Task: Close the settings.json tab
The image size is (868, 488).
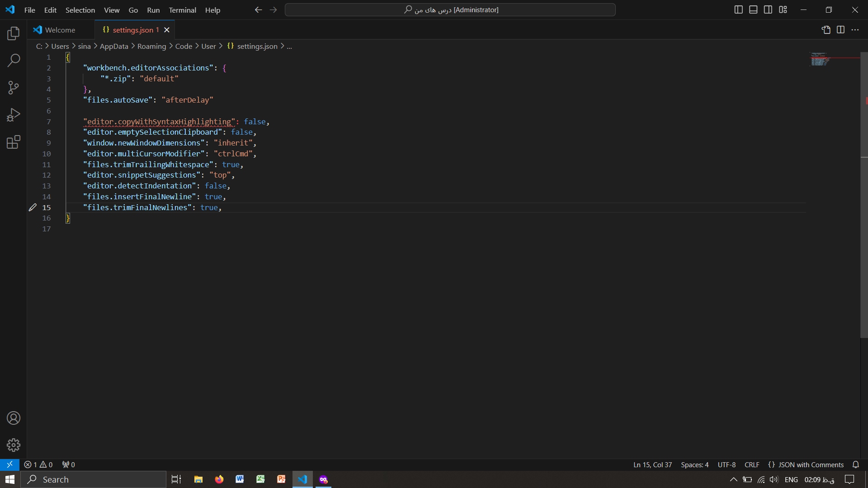Action: point(167,30)
